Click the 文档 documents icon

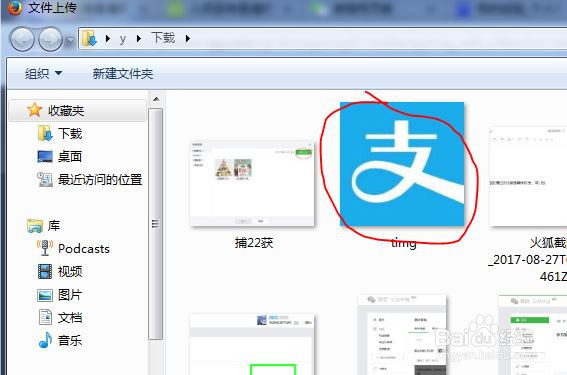click(45, 318)
